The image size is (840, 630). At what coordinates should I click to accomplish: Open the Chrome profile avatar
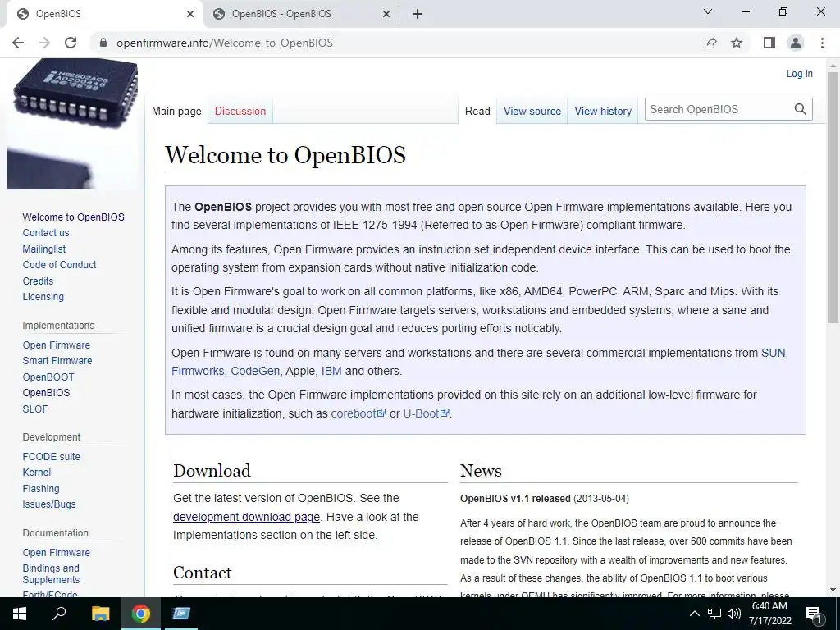point(796,43)
